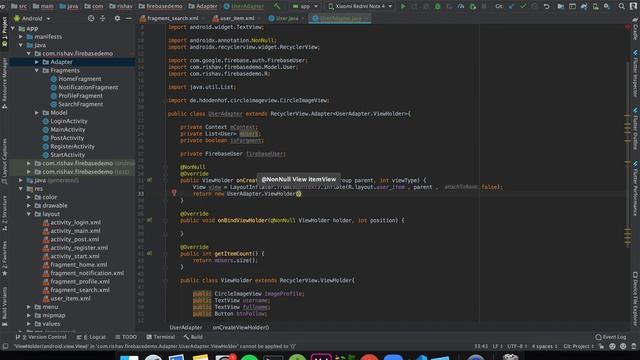Click the override gutter icon beside getItemCount
Screen dimensions: 640x360
click(x=150, y=253)
